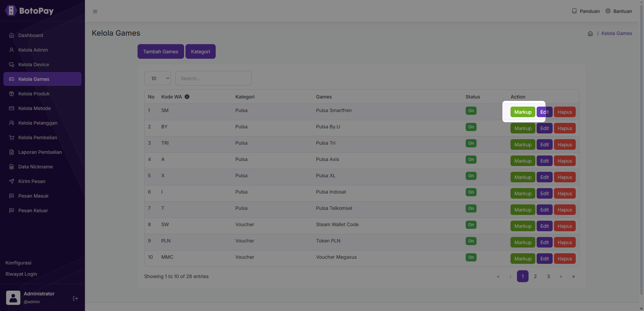Open Panduan guide in the header
Image resolution: width=644 pixels, height=311 pixels.
pyautogui.click(x=586, y=11)
